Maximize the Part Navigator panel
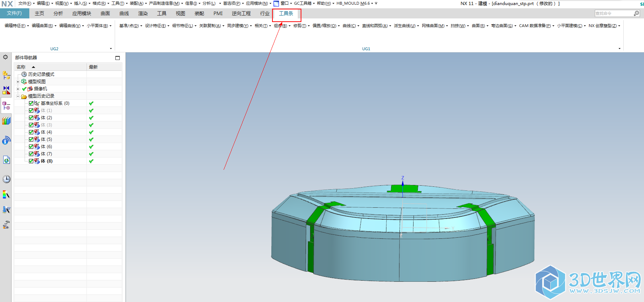644x302 pixels. click(118, 58)
